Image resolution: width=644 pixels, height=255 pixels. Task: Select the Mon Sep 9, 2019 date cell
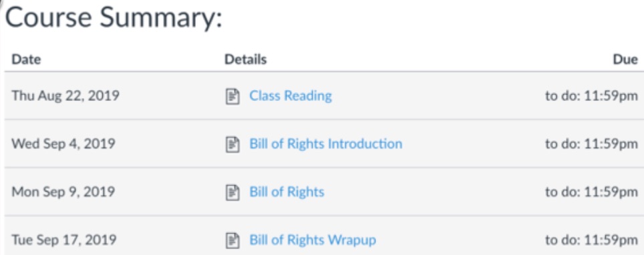pos(63,192)
